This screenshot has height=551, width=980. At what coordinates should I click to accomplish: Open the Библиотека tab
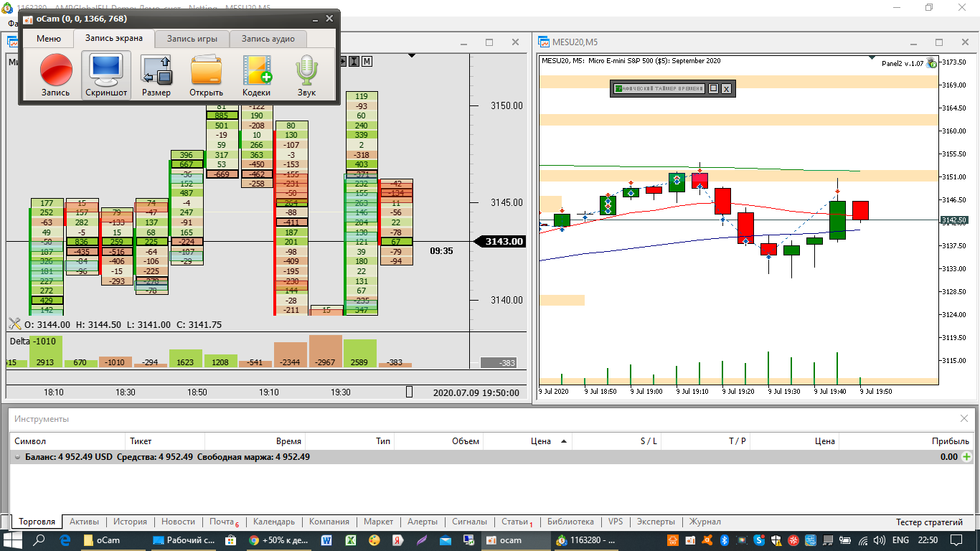click(570, 522)
